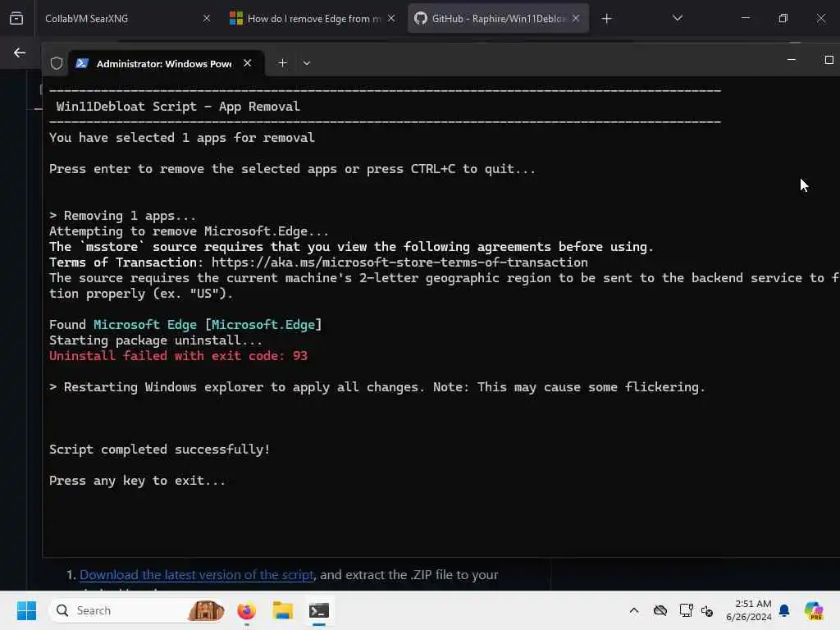Click the 'Found Microsoft Edge' output line

pos(185,325)
